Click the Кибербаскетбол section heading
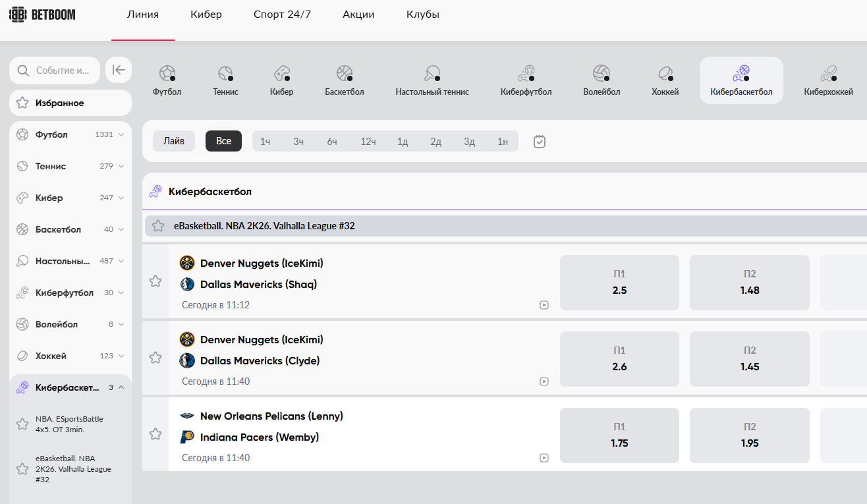Image resolution: width=867 pixels, height=504 pixels. tap(210, 192)
